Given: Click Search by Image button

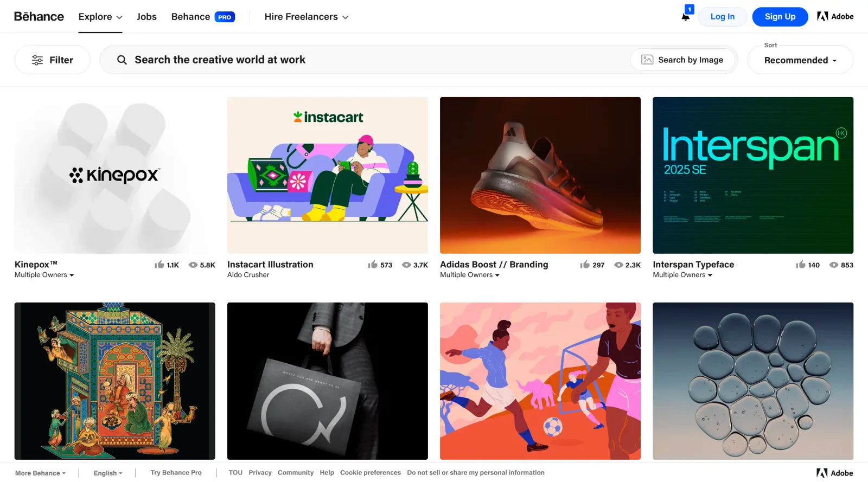Looking at the screenshot, I should [682, 60].
